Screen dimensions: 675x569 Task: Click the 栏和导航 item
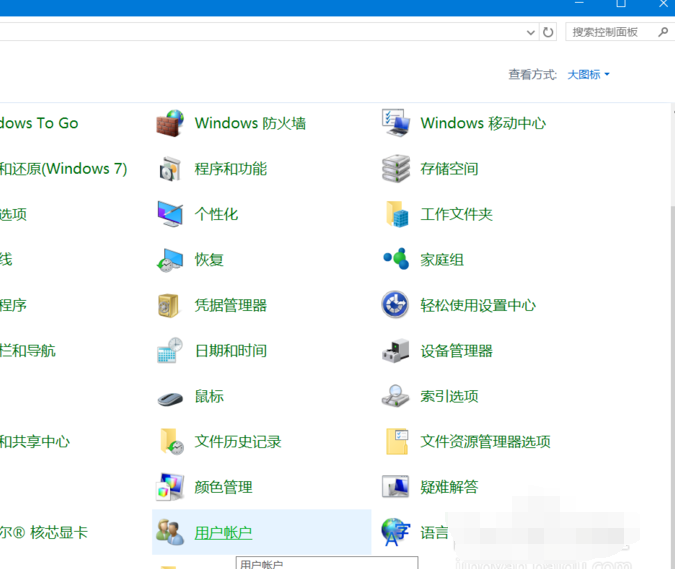click(28, 351)
